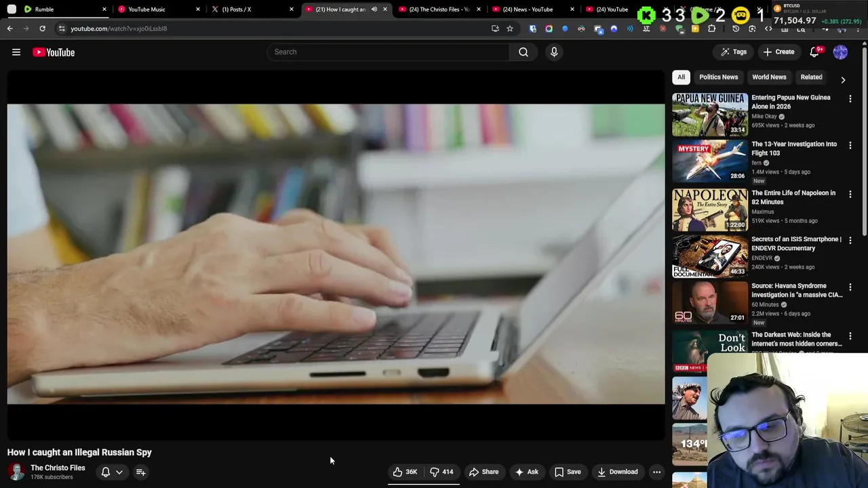Reload the current page

pyautogui.click(x=42, y=28)
